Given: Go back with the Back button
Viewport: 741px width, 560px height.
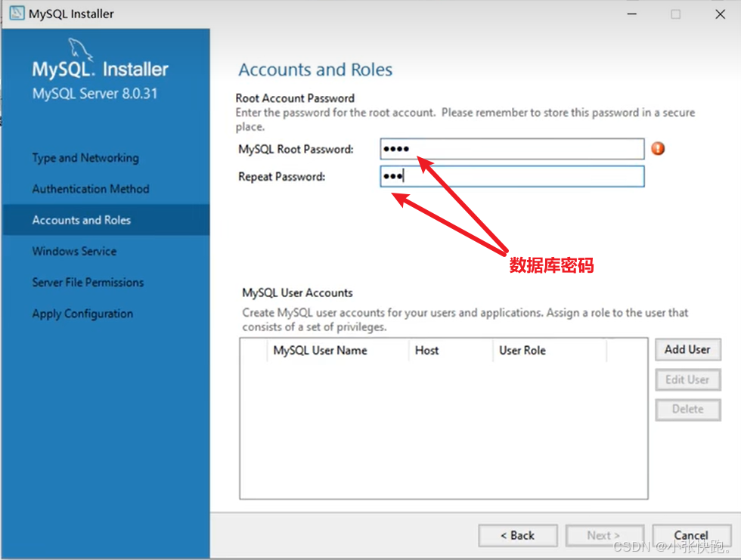Looking at the screenshot, I should (x=518, y=536).
